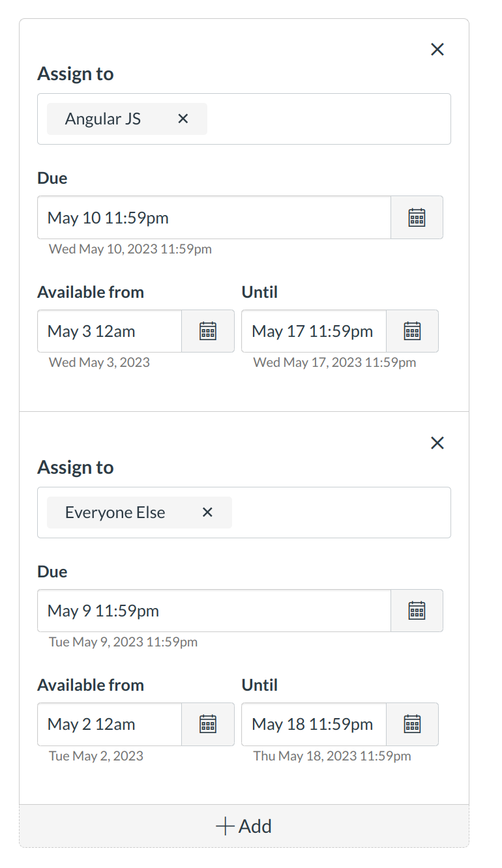502x868 pixels.
Task: Open calendar picker for May 10 due date
Action: click(417, 218)
